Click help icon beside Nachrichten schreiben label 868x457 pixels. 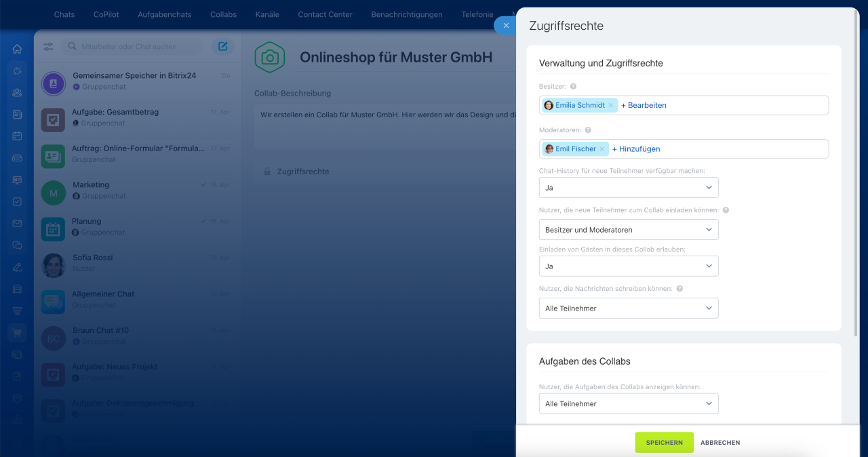[x=679, y=289]
